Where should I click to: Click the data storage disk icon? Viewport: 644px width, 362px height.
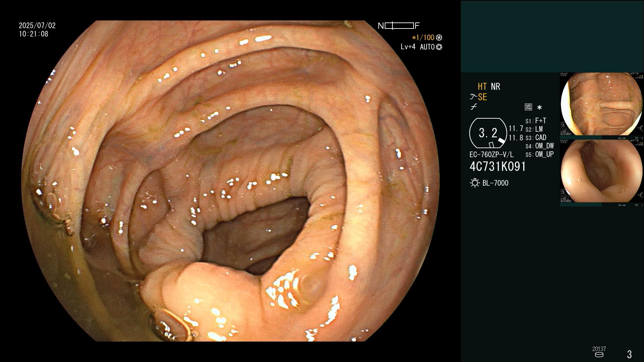point(599,355)
